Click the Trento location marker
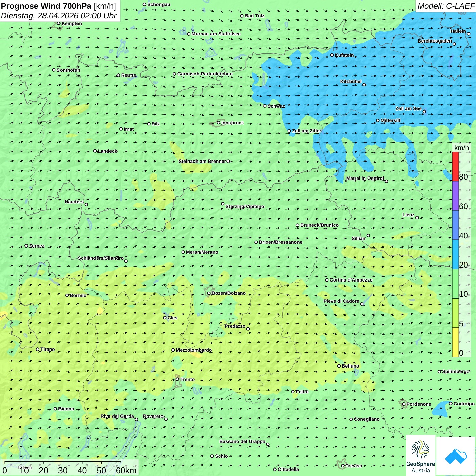 177,379
